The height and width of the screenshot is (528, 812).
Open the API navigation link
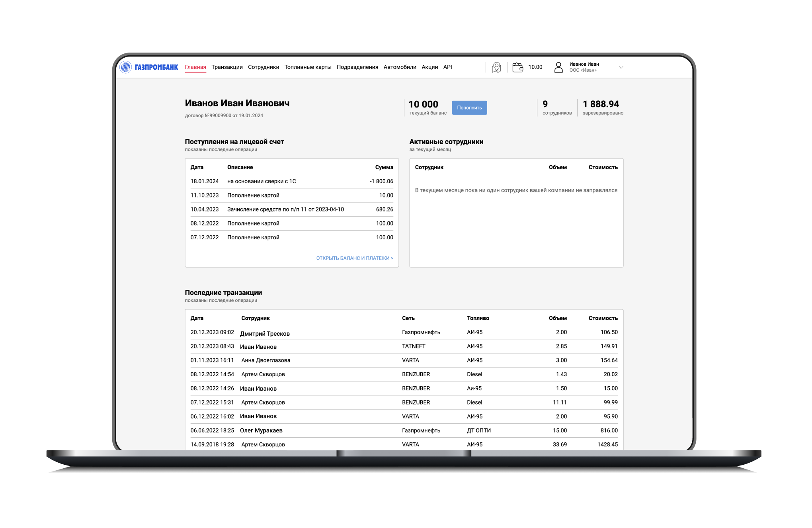click(x=447, y=67)
